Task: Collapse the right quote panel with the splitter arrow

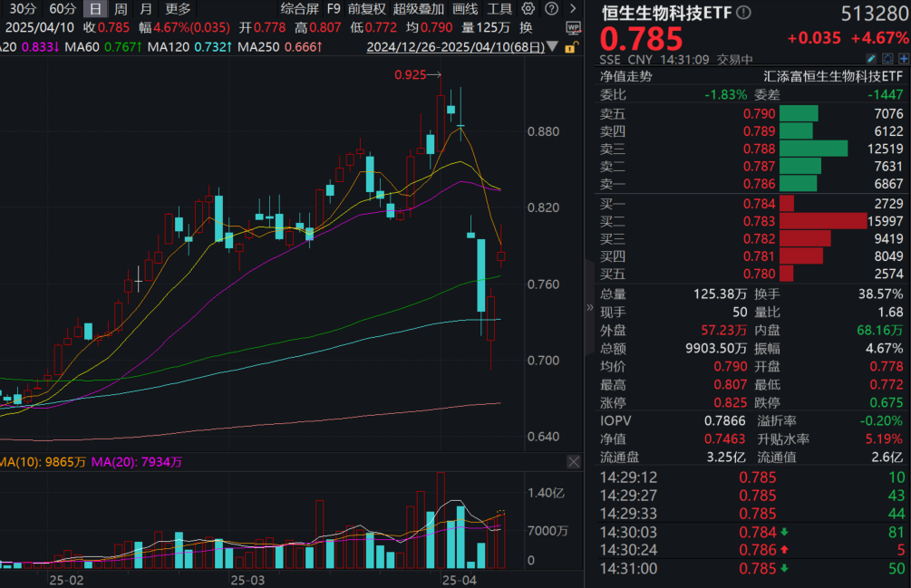Action: pos(590,307)
